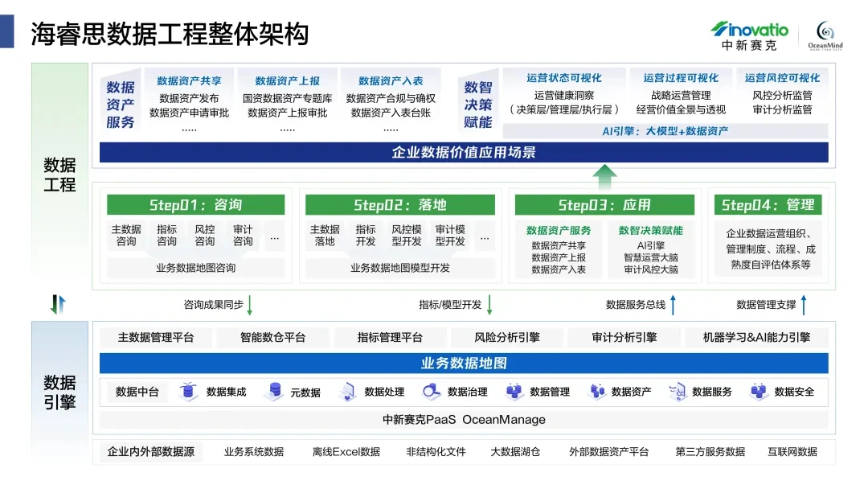Screen dimensions: 868x489
Task: Click the 中新赛克PaaS OceanManage bar
Action: click(x=464, y=420)
